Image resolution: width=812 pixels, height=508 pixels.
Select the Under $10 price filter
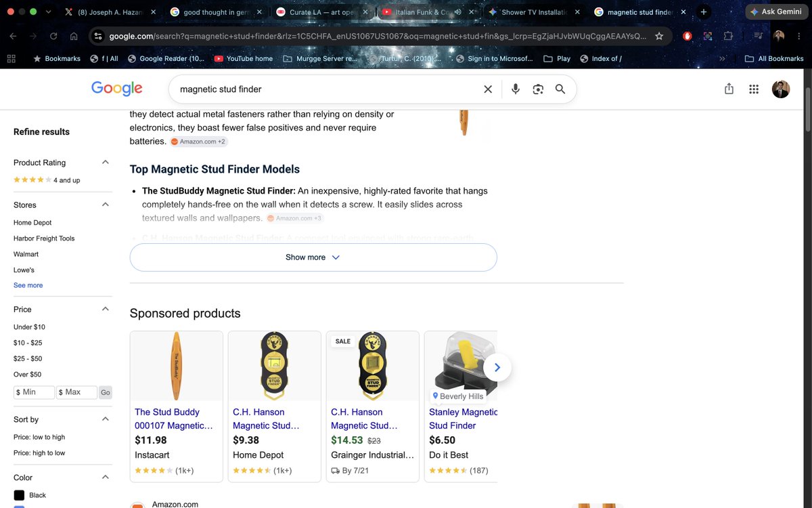coord(29,327)
